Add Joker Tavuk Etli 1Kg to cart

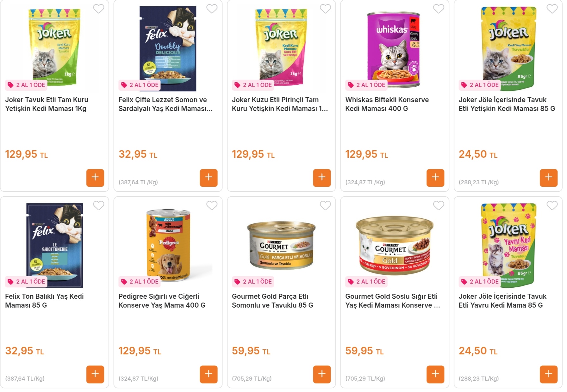tap(95, 178)
